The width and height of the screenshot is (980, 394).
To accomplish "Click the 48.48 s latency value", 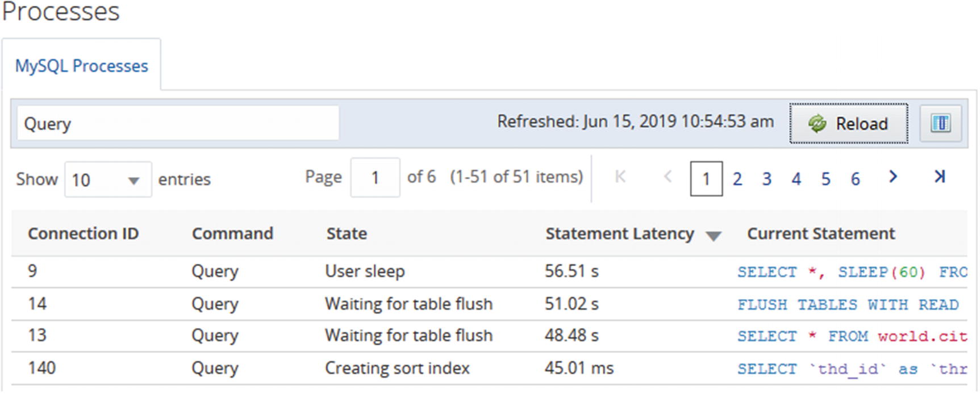I will [x=572, y=336].
